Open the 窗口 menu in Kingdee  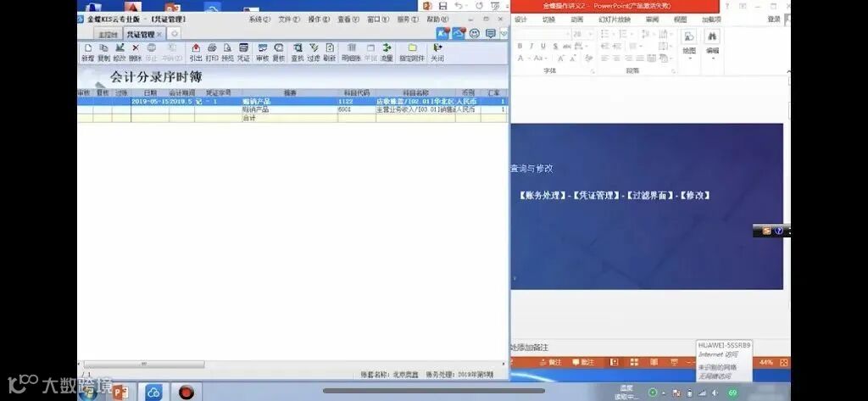pyautogui.click(x=378, y=19)
